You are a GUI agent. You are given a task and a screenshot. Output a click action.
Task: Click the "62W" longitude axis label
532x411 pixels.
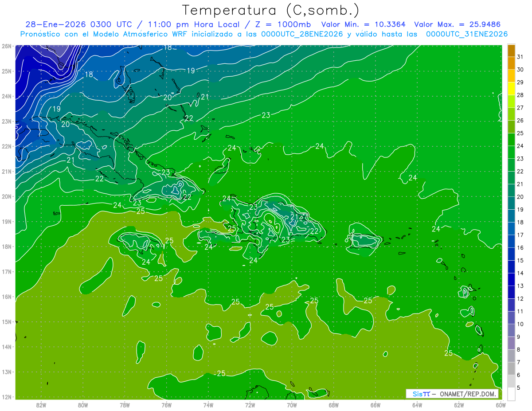459,405
